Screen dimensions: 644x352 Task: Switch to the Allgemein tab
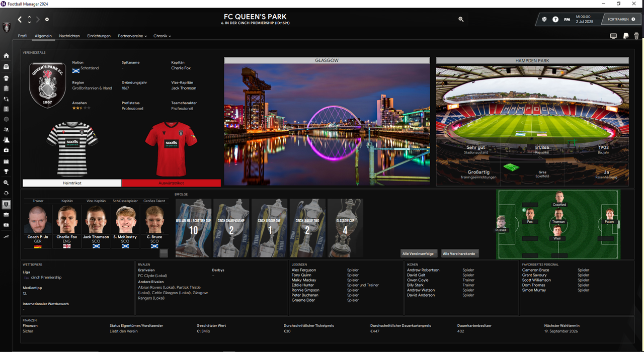[x=43, y=36]
